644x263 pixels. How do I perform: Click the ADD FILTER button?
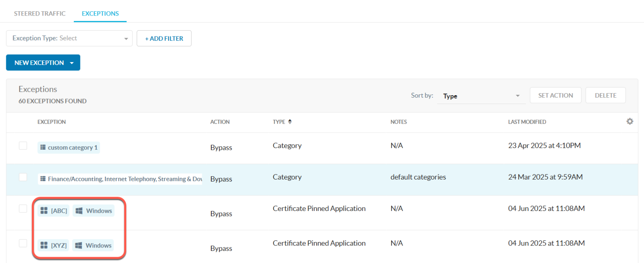[x=164, y=38]
